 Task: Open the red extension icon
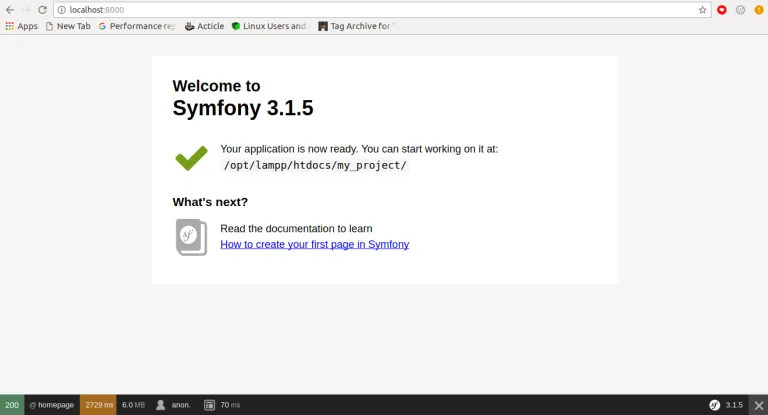click(721, 10)
